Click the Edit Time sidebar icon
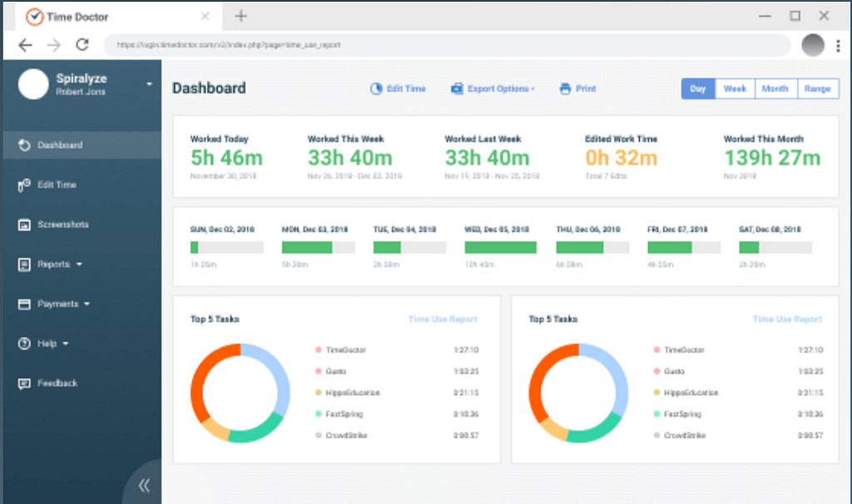Screen dimensions: 852x504 coord(24,185)
